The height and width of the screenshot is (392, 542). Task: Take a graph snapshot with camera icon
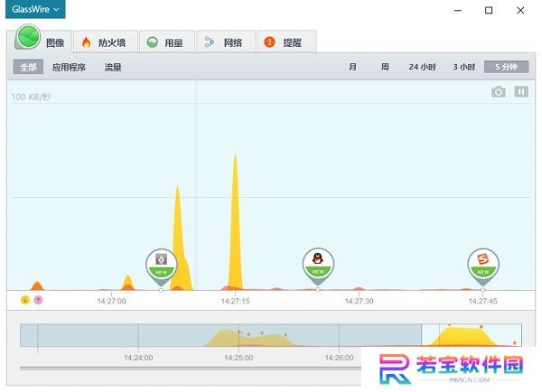[499, 91]
